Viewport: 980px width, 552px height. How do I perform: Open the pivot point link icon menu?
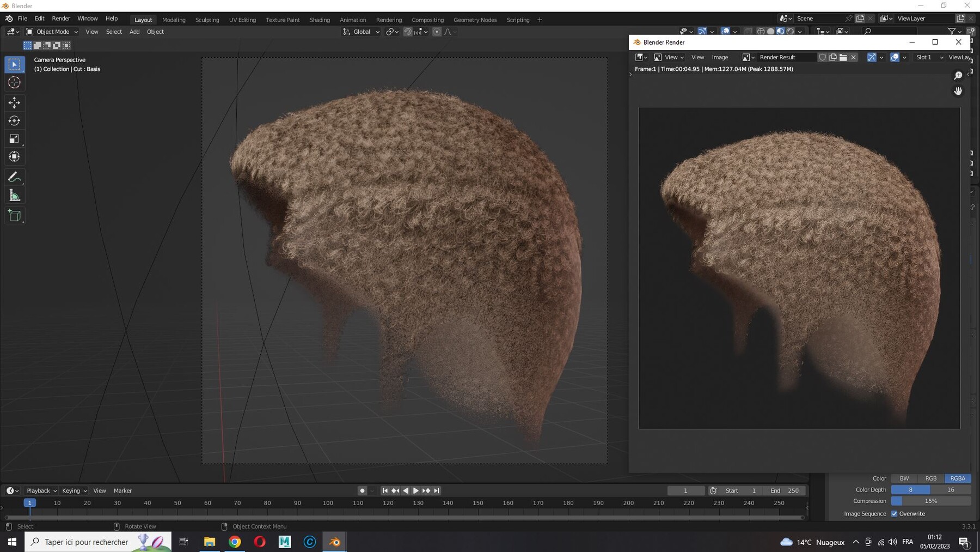tap(392, 32)
